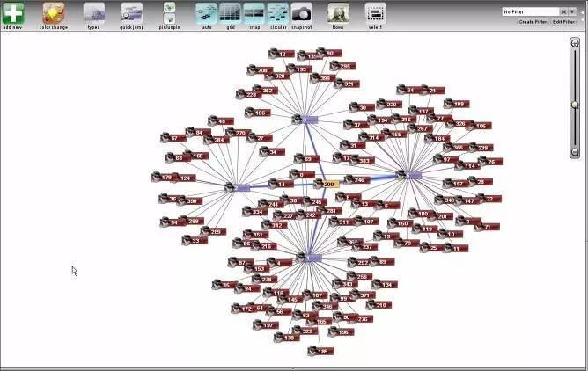Click the vertical zoom slider handle
Image resolution: width=588 pixels, height=371 pixels.
click(x=575, y=104)
